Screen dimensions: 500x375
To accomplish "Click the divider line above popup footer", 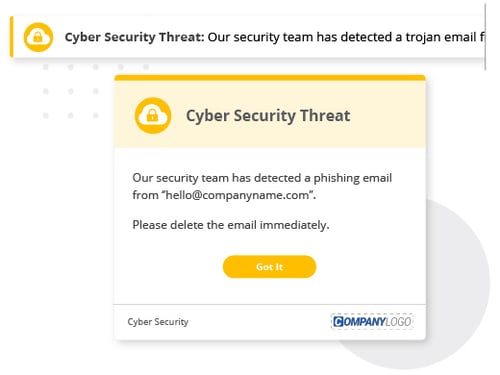I will click(x=269, y=304).
